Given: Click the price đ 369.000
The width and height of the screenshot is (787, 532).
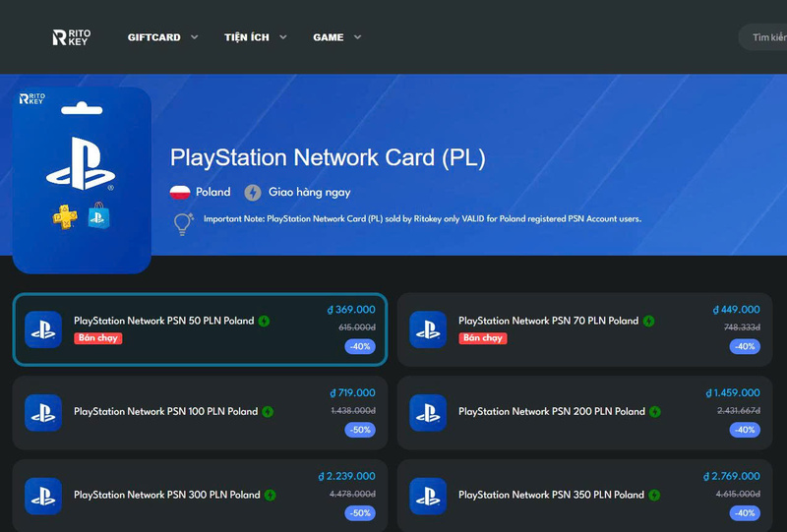Looking at the screenshot, I should click(x=351, y=310).
